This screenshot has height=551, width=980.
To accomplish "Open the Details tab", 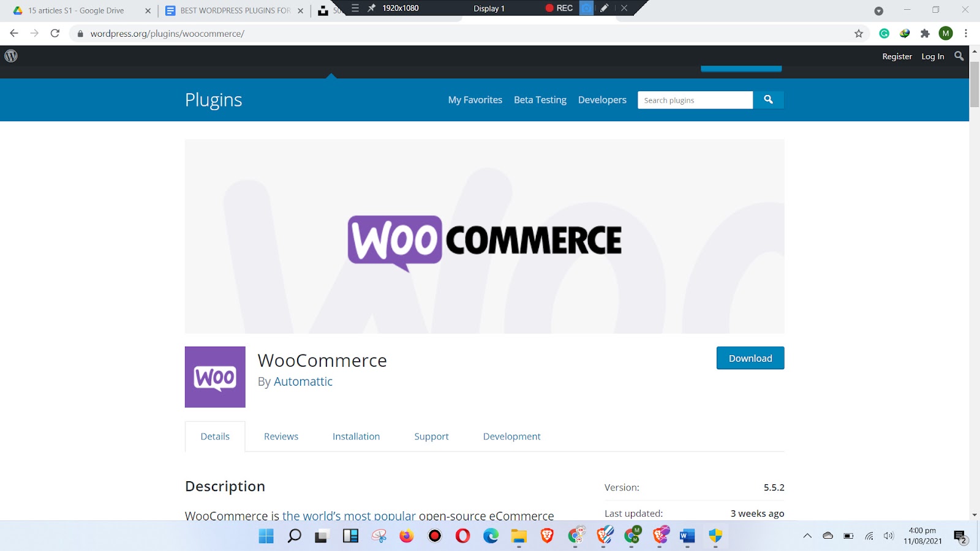I will [x=215, y=437].
